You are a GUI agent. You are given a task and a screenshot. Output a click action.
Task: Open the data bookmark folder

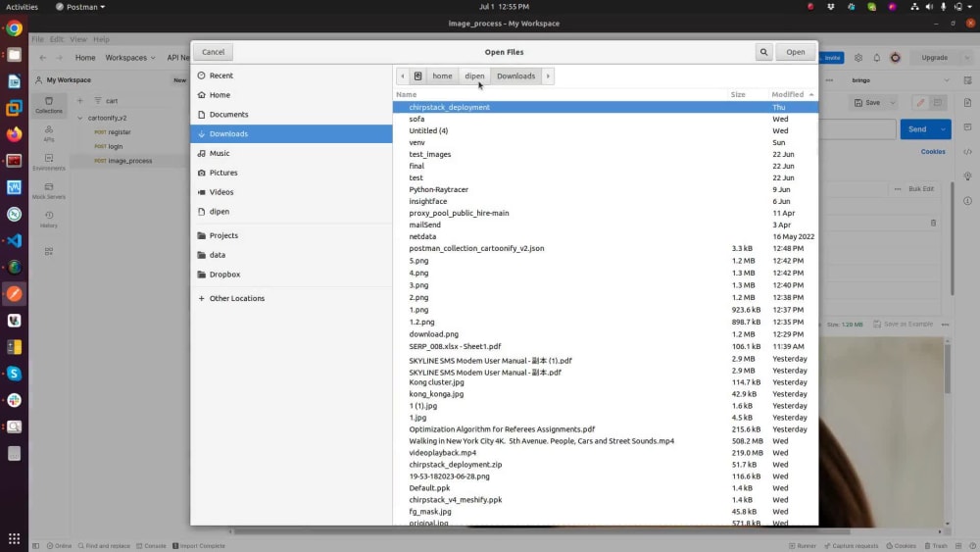click(x=291, y=255)
